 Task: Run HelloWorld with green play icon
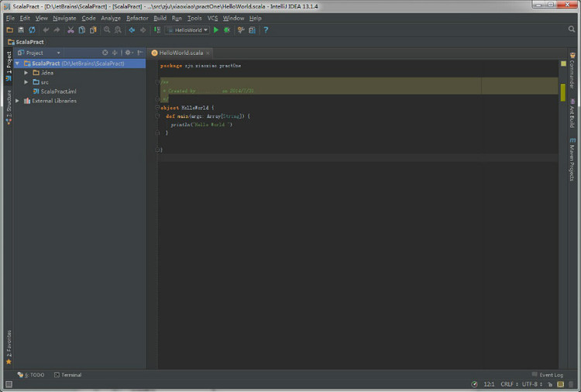[x=216, y=30]
